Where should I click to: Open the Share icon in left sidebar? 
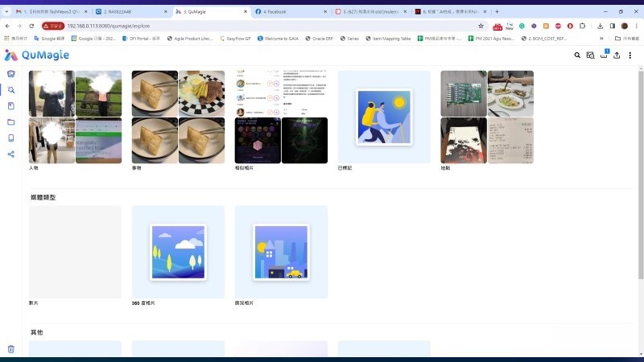[11, 154]
